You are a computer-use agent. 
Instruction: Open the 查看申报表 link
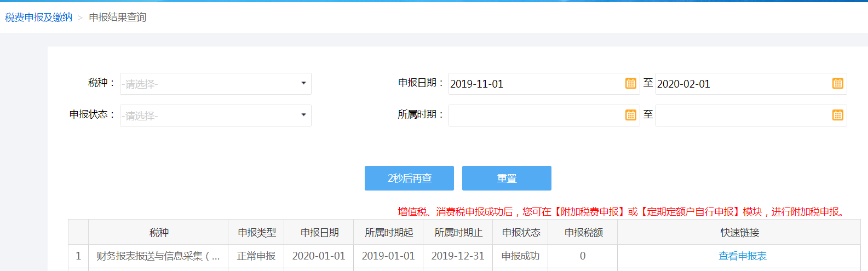pyautogui.click(x=743, y=256)
